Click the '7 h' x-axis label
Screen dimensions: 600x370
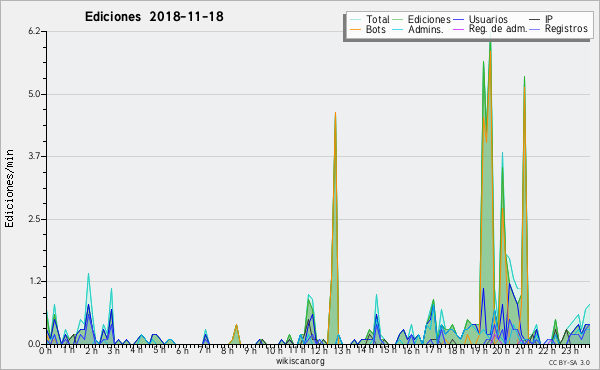coord(204,350)
